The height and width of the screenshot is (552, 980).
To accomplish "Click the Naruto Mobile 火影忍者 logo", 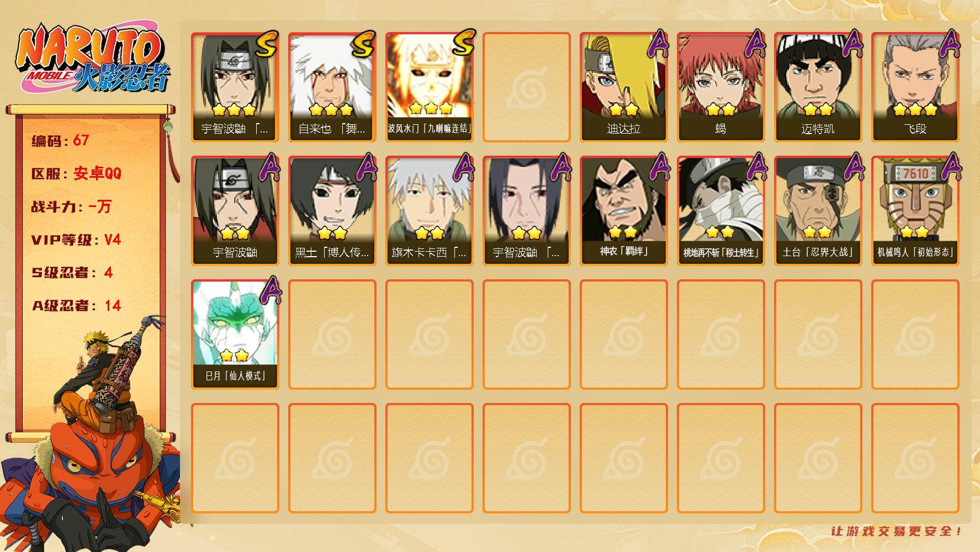I will pos(93,60).
